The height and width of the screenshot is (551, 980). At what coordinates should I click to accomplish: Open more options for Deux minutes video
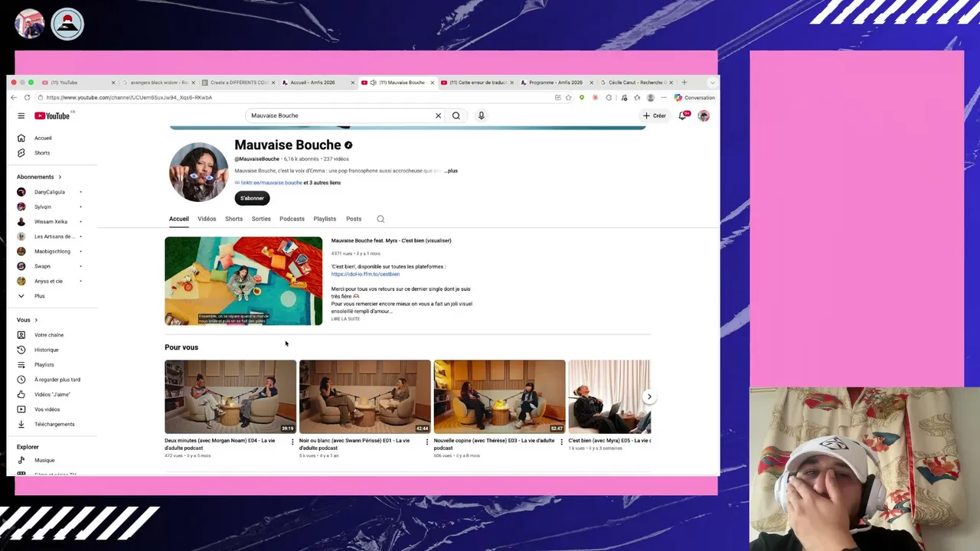pos(292,442)
